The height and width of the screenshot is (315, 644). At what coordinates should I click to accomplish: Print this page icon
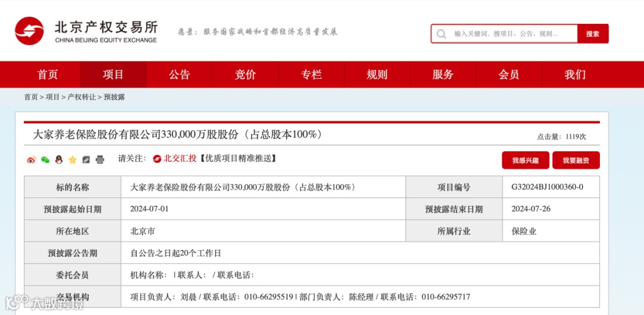(x=100, y=160)
